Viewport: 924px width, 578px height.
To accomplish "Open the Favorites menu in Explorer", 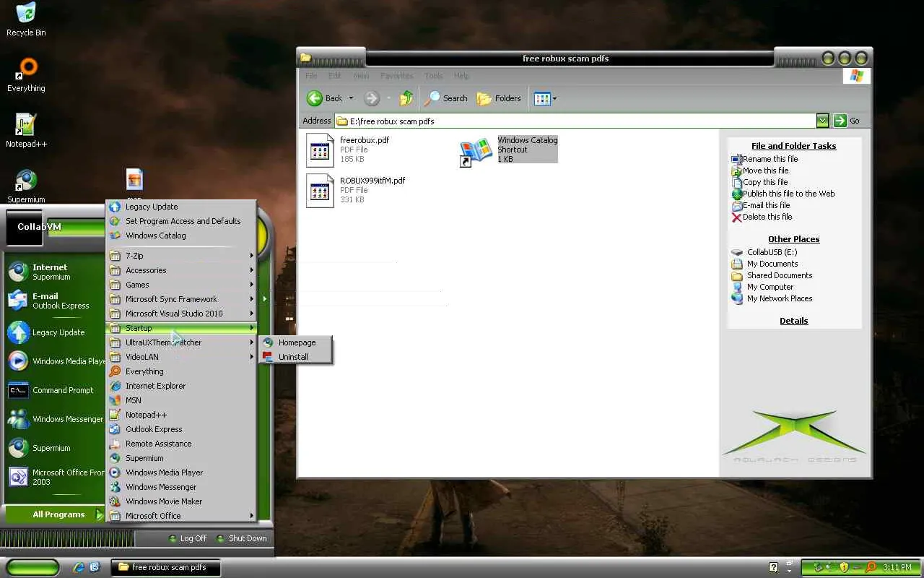I will 397,76.
